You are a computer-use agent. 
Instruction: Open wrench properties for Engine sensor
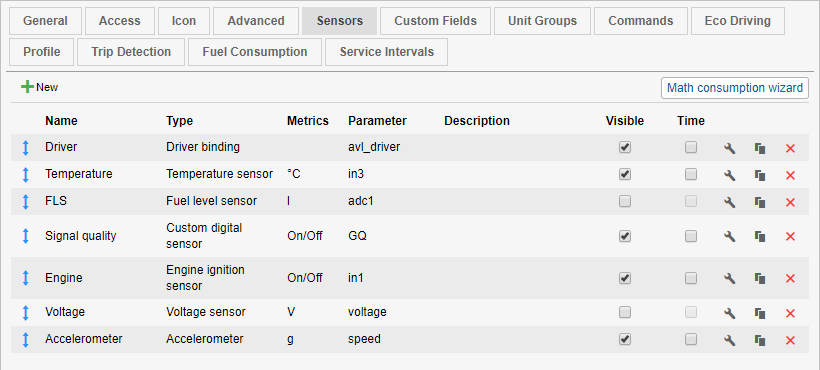(x=729, y=278)
